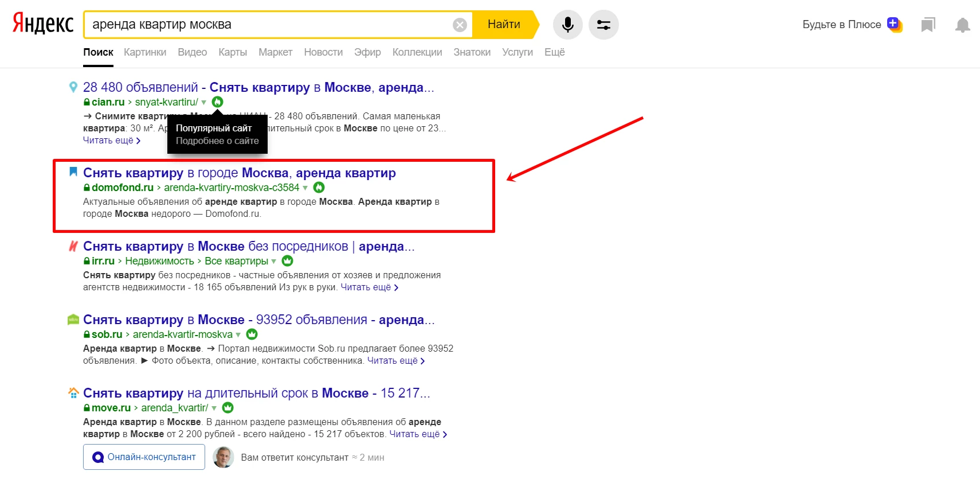The width and height of the screenshot is (980, 479).
Task: Open Снять квартиру на длительный срок result
Action: (257, 393)
